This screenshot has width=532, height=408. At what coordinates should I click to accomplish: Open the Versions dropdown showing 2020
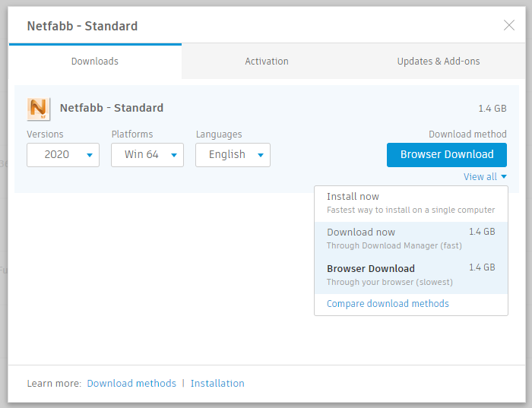click(63, 155)
